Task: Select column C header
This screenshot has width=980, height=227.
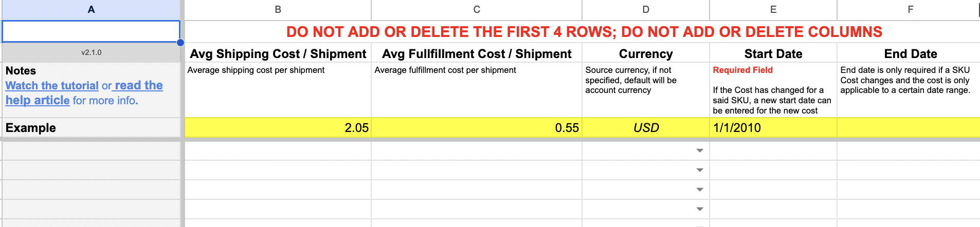Action: (477, 10)
